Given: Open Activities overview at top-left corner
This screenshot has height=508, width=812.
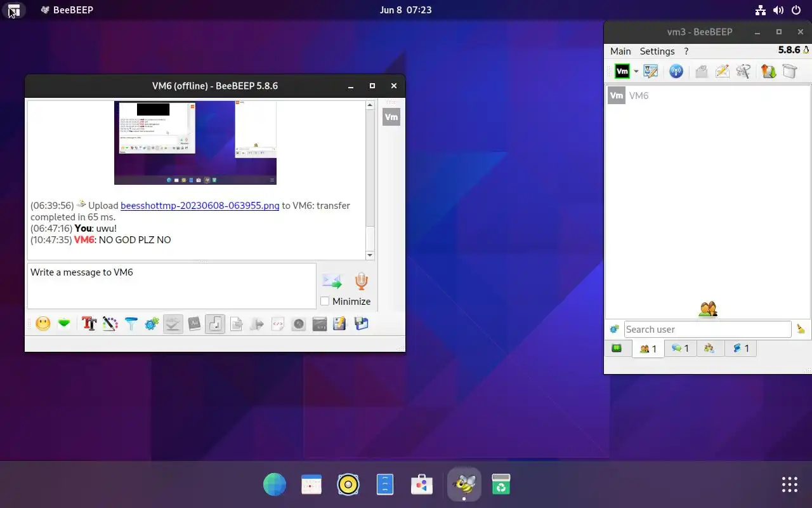Looking at the screenshot, I should 14,10.
